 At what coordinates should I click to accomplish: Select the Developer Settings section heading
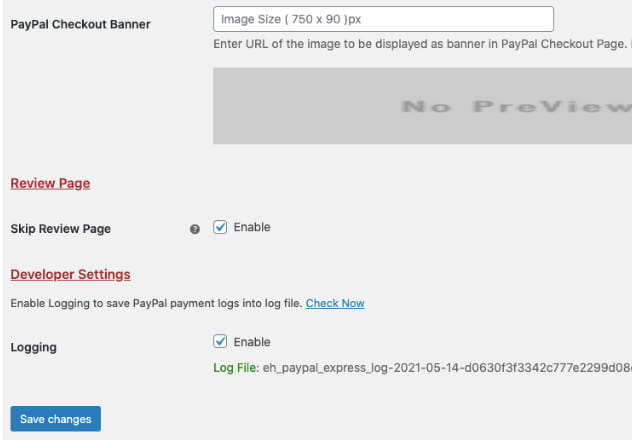(70, 274)
